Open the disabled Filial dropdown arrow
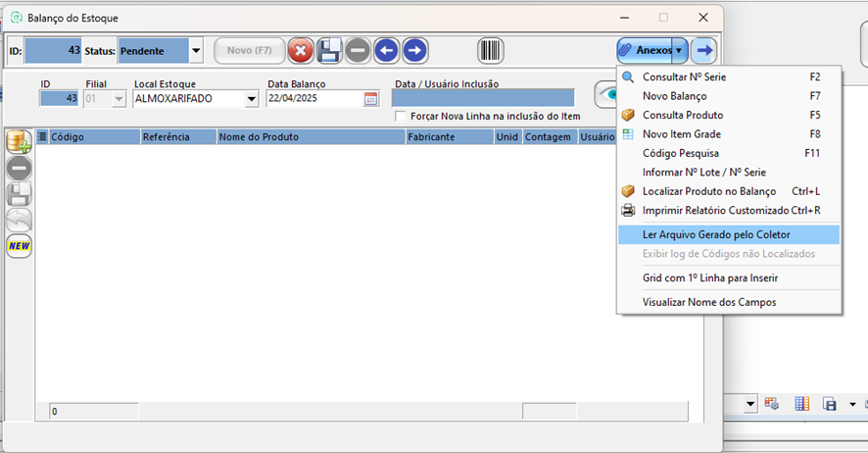 tap(119, 99)
